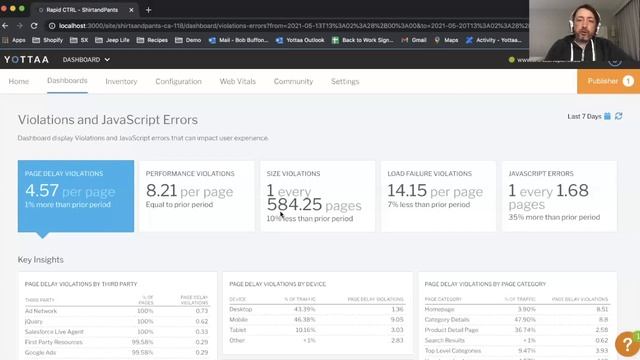Click the Top Level Categories row
640x360 pixels.
pyautogui.click(x=517, y=351)
